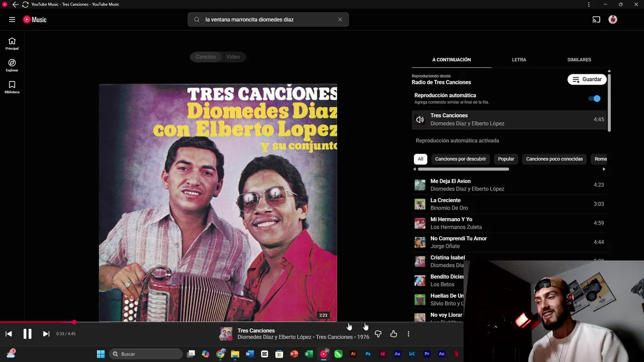644x362 pixels.
Task: Select the playing Tres Canciones queue item
Action: [509, 120]
